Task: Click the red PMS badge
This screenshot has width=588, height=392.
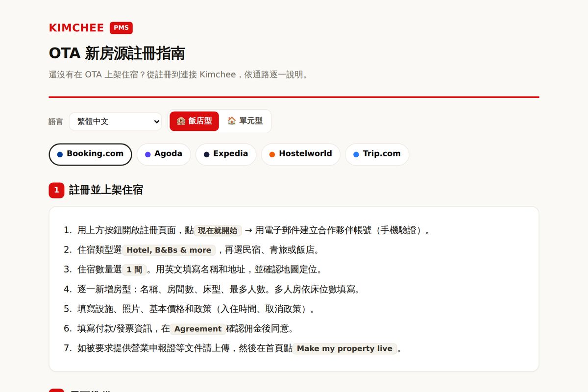Action: click(x=121, y=28)
